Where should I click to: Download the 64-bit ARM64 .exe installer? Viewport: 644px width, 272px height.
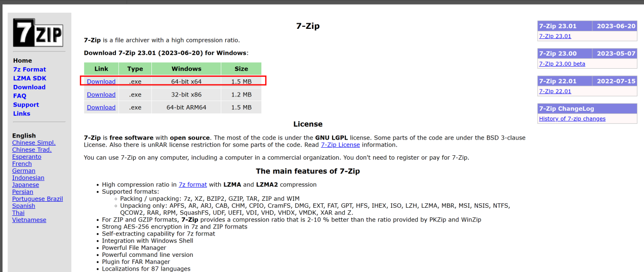(101, 107)
